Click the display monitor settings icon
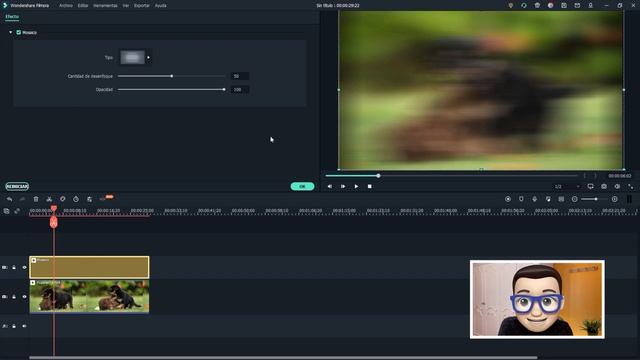The height and width of the screenshot is (360, 640). (x=590, y=187)
